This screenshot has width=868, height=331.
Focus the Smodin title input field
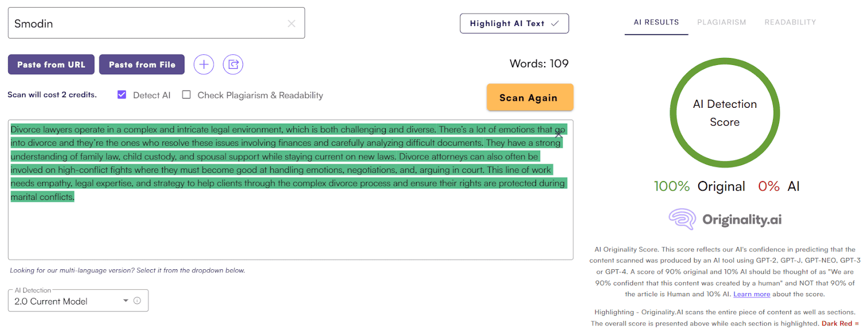click(x=146, y=24)
